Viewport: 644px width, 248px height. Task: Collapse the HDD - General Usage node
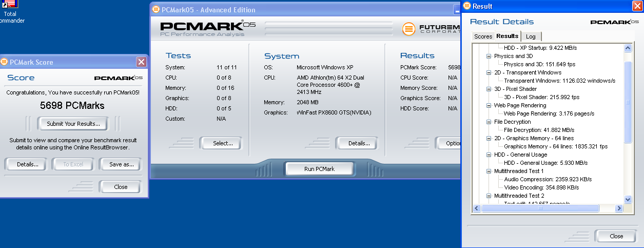pyautogui.click(x=489, y=155)
